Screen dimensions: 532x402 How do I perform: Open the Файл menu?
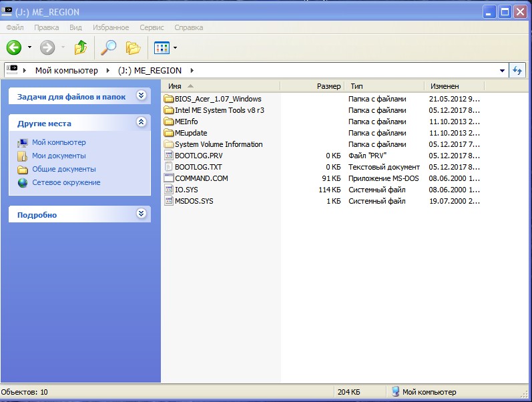coord(15,27)
